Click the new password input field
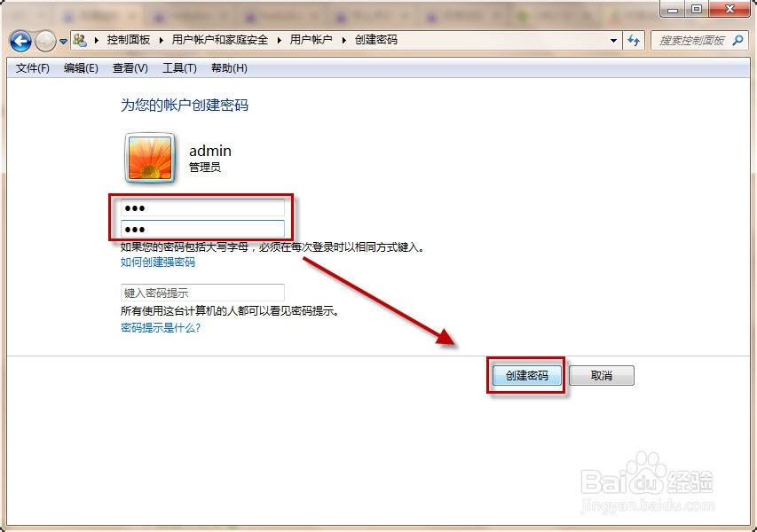Image resolution: width=757 pixels, height=532 pixels. [202, 207]
